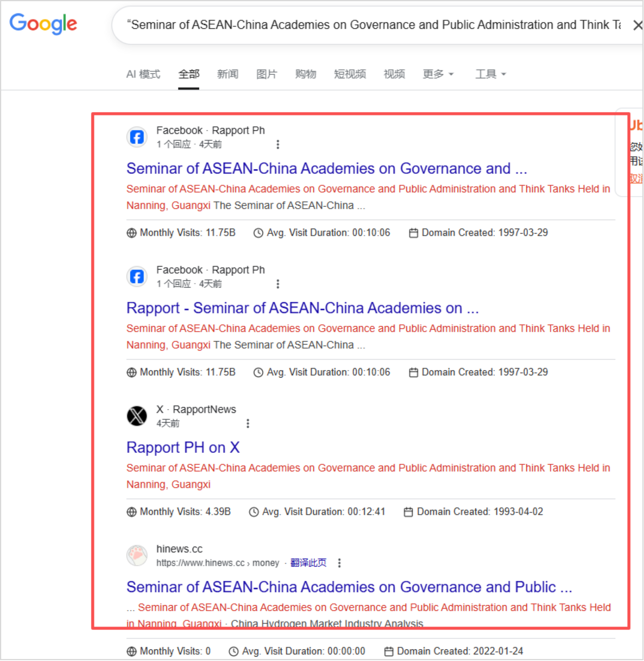Open three-dot menu of hinews.cc result
The width and height of the screenshot is (644, 661).
[x=339, y=563]
